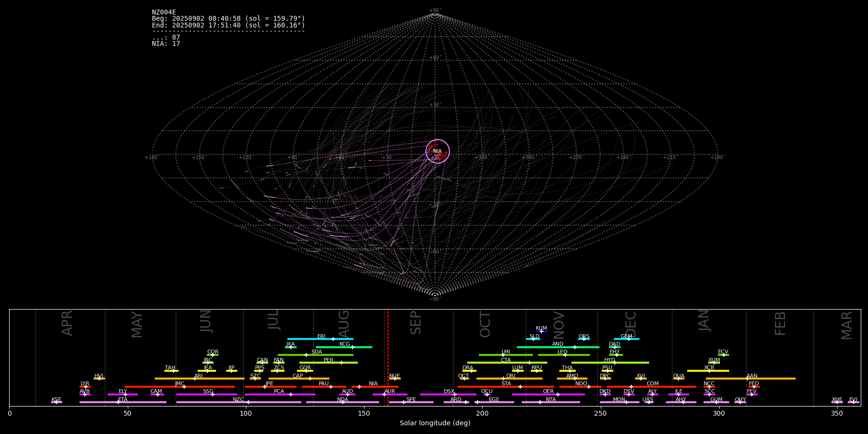Click the OER shower label
868x434 pixels.
pyautogui.click(x=548, y=392)
